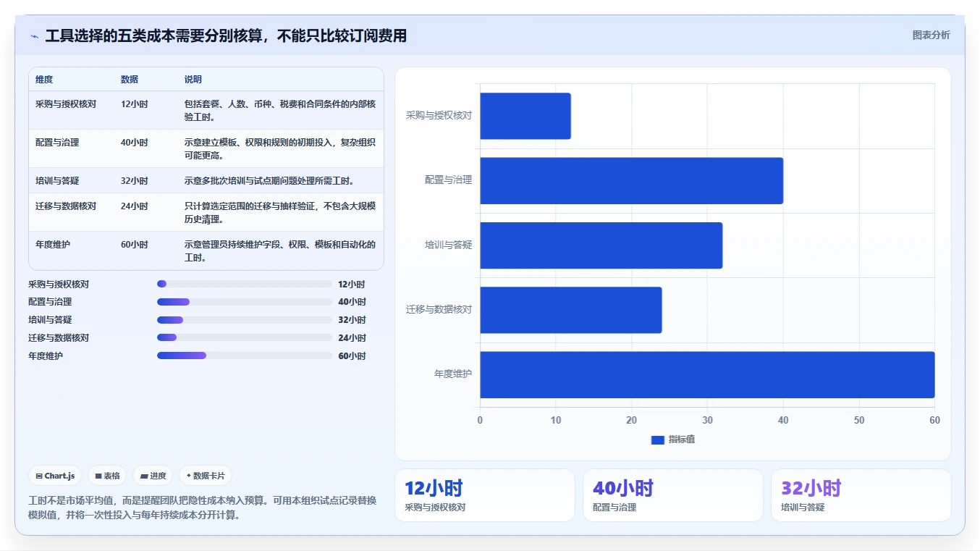Select the Chart.js tag chip
The height and width of the screenshot is (551, 980).
coord(56,476)
